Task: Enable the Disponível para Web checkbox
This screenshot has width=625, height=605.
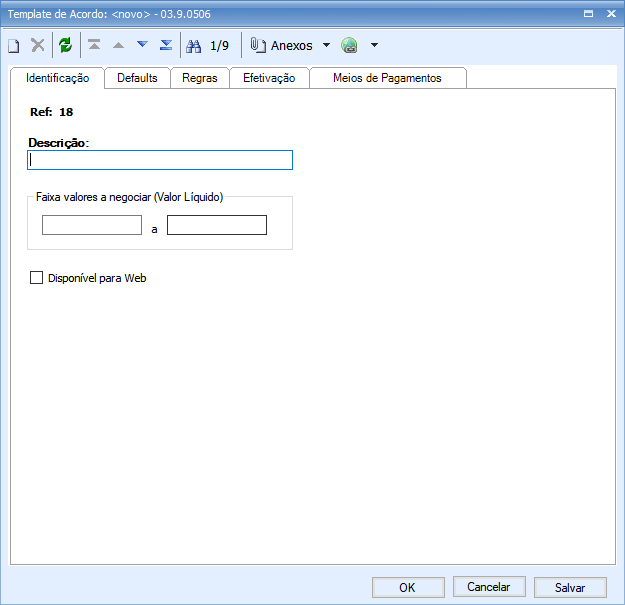Action: point(36,278)
